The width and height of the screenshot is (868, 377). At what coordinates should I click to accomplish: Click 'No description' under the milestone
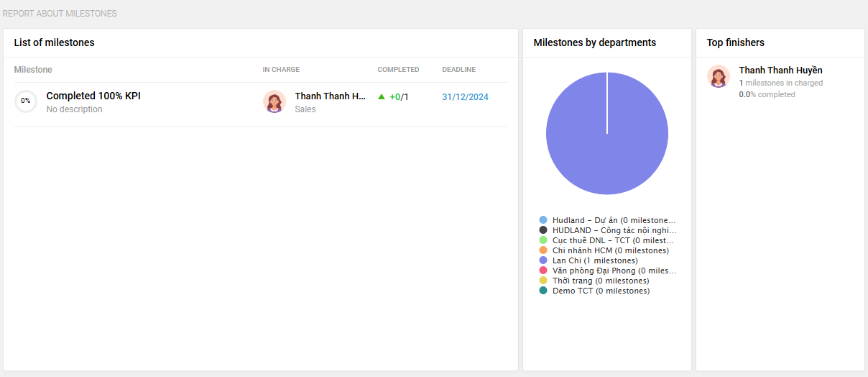(74, 109)
